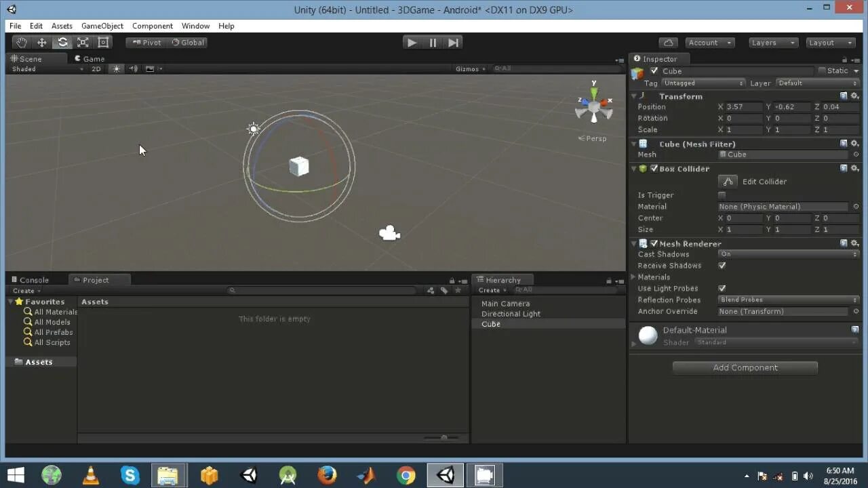Select the Move tool in toolbar
The width and height of the screenshot is (868, 488).
pos(41,42)
